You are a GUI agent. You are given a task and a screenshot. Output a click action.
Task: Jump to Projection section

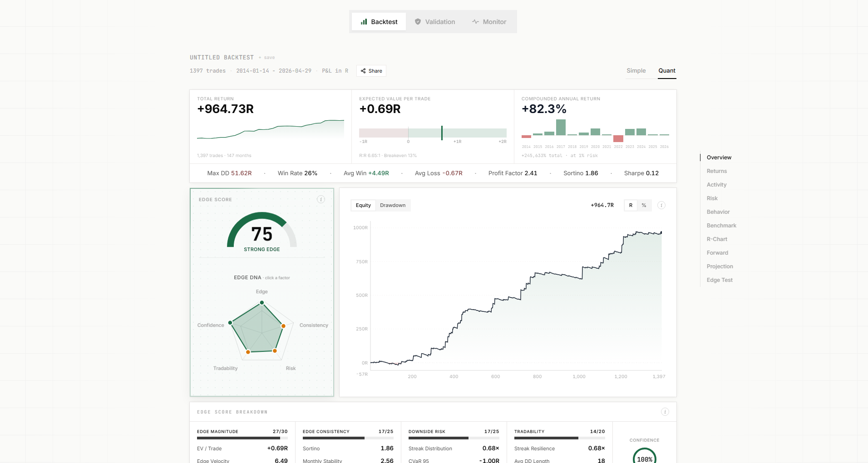(x=720, y=266)
